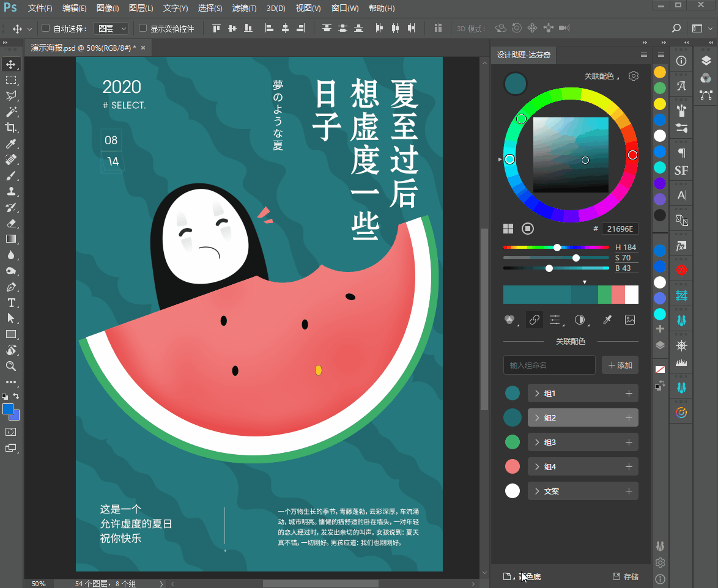The width and height of the screenshot is (718, 588).
Task: Select the Move tool in the toolbox
Action: 11,64
